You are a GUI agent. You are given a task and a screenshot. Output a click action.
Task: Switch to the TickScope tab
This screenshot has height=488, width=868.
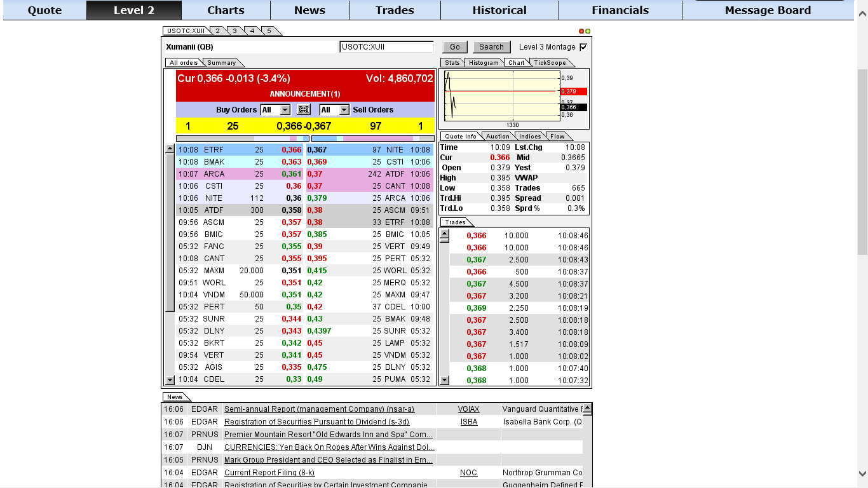coord(550,62)
